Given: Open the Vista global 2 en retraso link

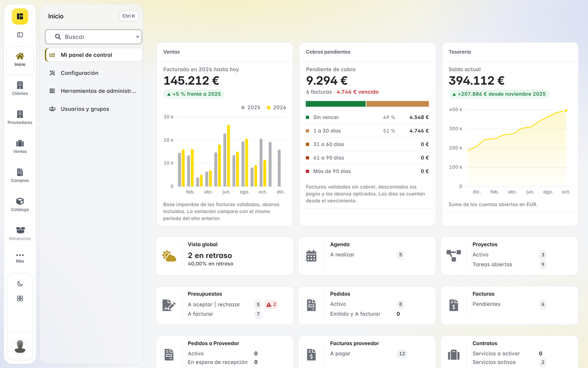Looking at the screenshot, I should 210,255.
